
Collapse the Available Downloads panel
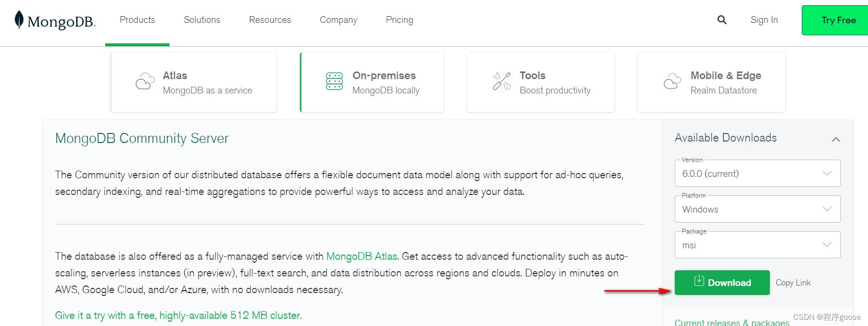coord(836,139)
